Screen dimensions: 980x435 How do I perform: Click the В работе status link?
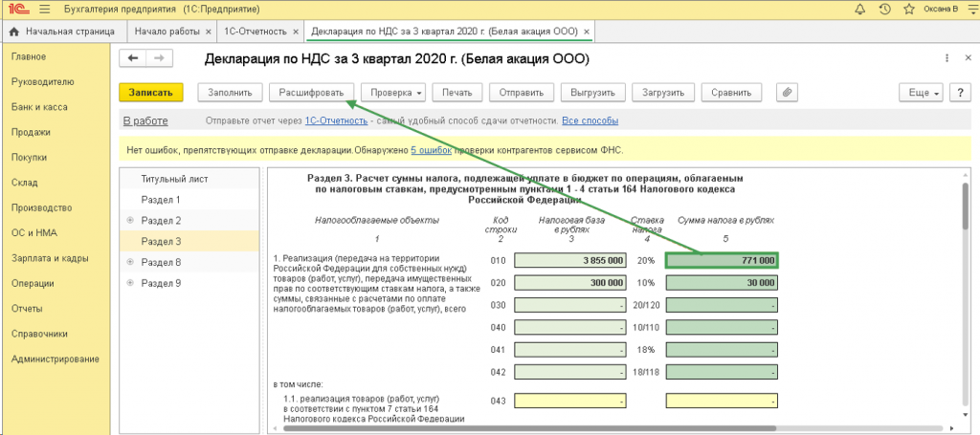click(145, 120)
